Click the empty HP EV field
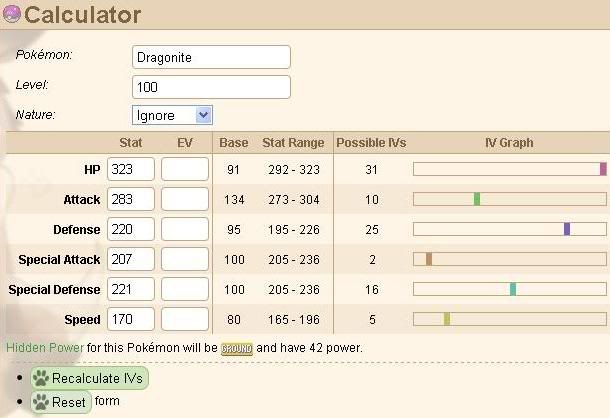The width and height of the screenshot is (610, 418). tap(185, 169)
